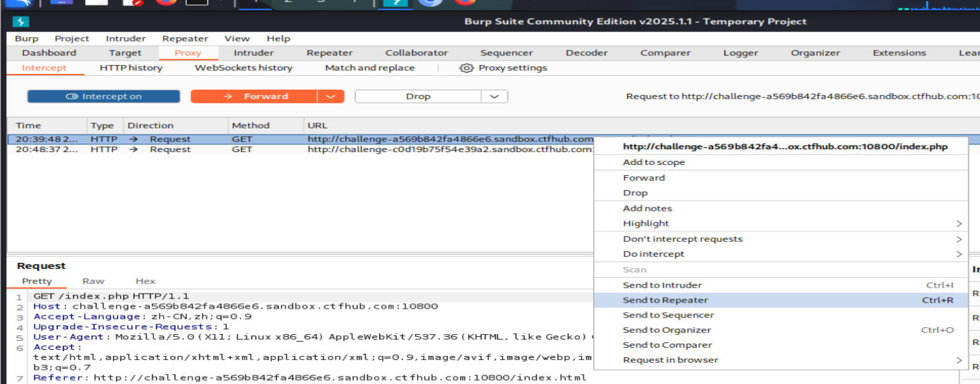Select Send to Intruder menu entry
The image size is (980, 384).
[x=662, y=285]
